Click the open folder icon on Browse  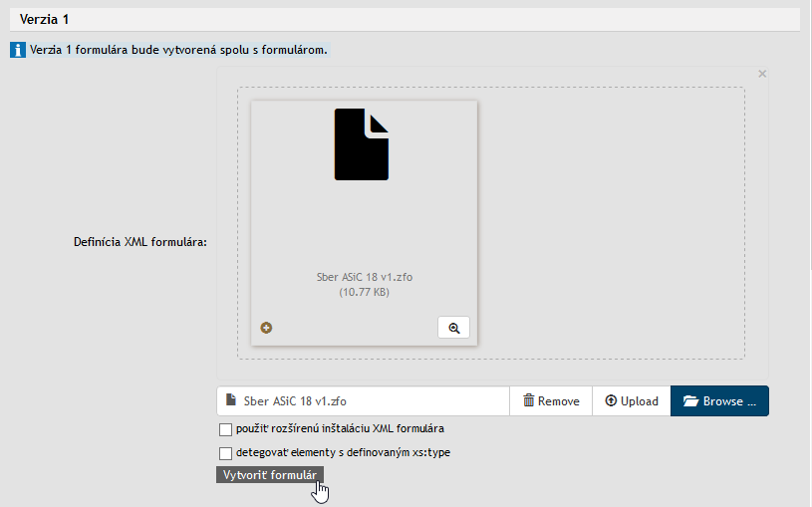[690, 401]
